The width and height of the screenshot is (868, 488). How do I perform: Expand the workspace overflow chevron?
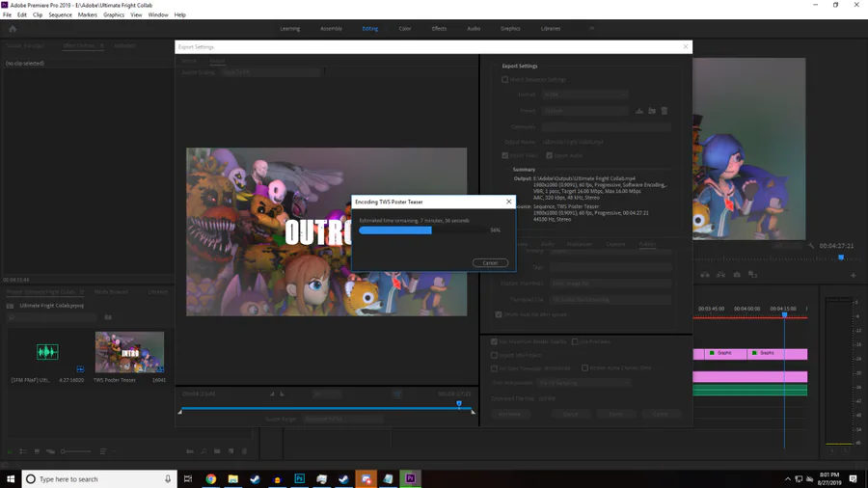coord(591,29)
